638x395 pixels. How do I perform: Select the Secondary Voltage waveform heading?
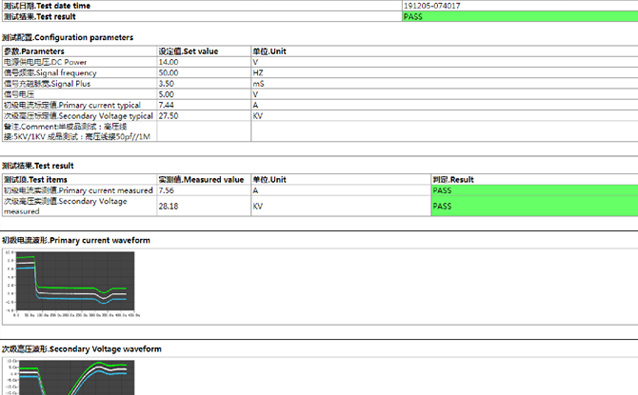pos(81,349)
